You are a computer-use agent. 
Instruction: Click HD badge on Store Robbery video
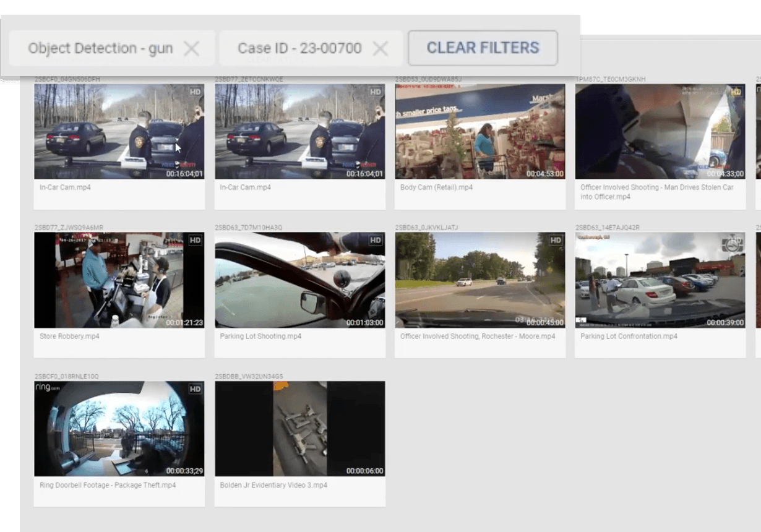point(195,240)
